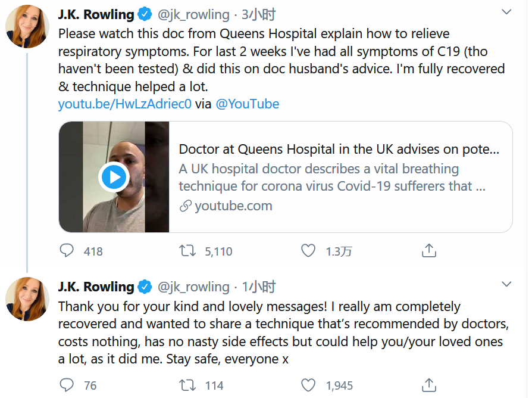
Task: Open the second tweet's more-options chevron
Action: (x=506, y=284)
